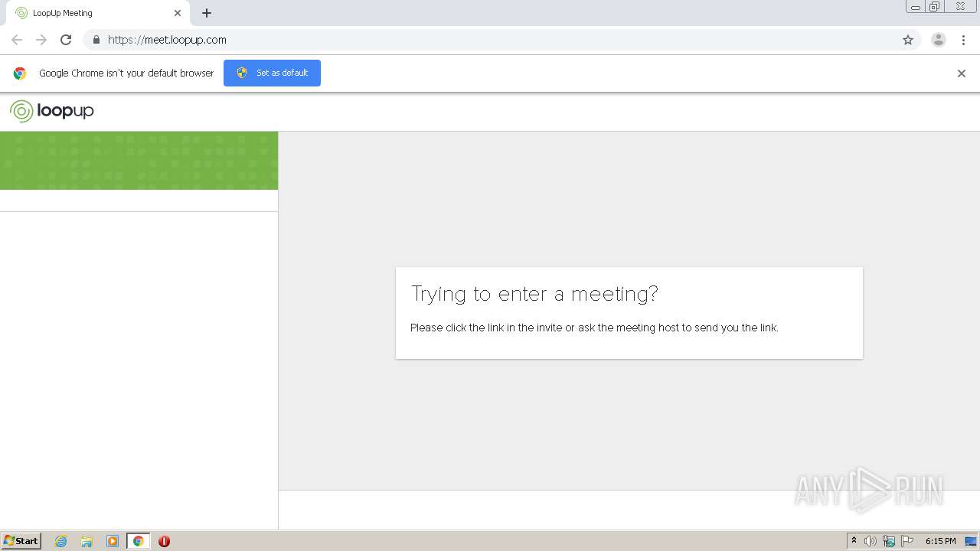The width and height of the screenshot is (980, 551).
Task: View site security lock info
Action: tap(96, 40)
